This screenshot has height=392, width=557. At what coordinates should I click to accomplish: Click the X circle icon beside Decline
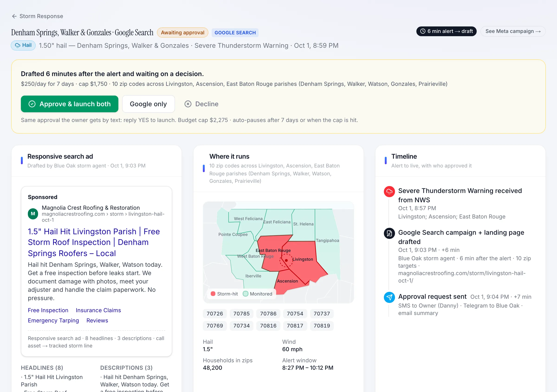point(188,104)
